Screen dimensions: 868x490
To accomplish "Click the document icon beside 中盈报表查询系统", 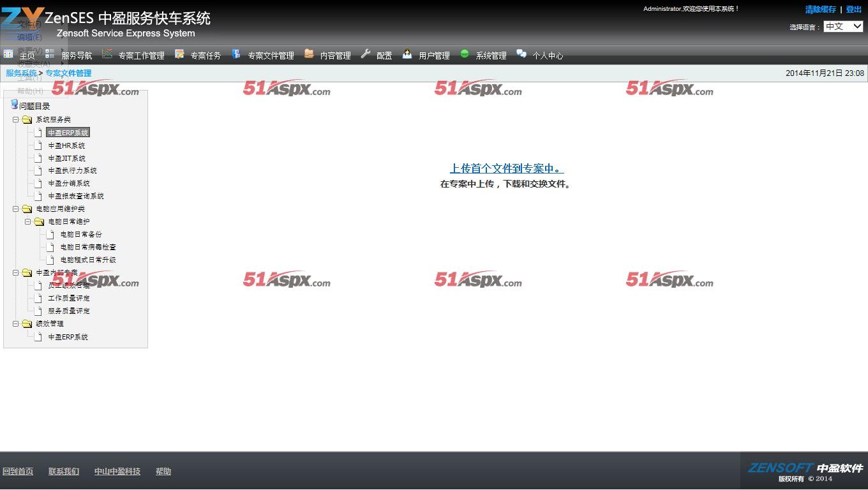I will [38, 196].
